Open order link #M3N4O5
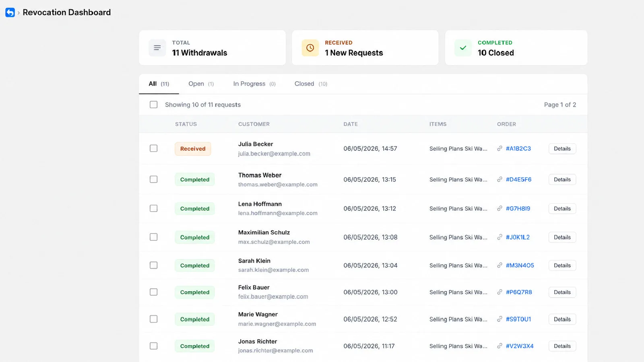This screenshot has width=644, height=362. 520,265
